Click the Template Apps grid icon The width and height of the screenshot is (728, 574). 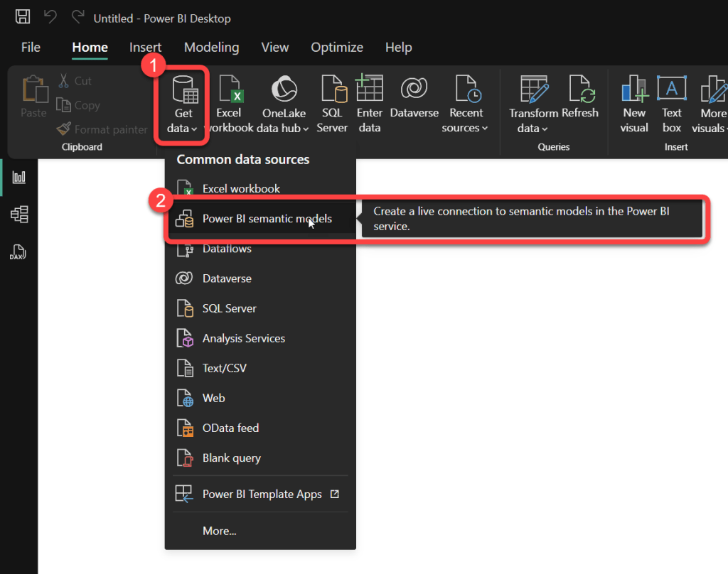click(x=184, y=494)
